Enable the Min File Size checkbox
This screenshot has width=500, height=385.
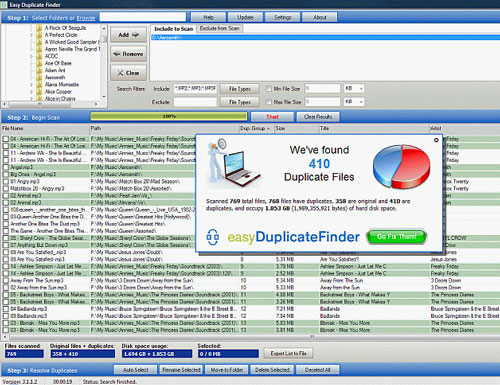point(269,89)
